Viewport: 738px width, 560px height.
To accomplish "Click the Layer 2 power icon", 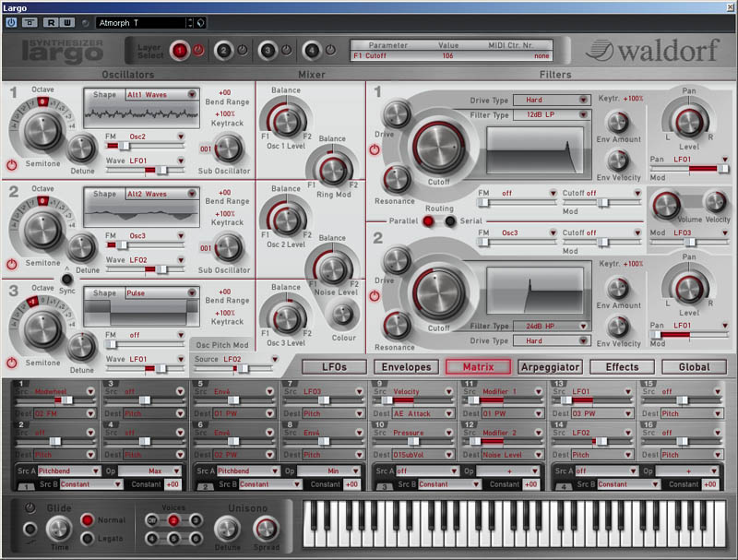I will [x=242, y=50].
